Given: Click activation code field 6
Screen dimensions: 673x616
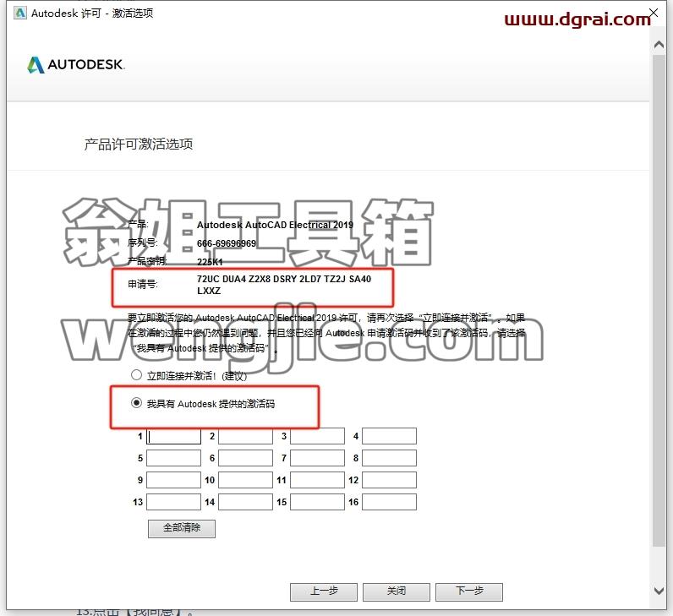Looking at the screenshot, I should pyautogui.click(x=245, y=458).
